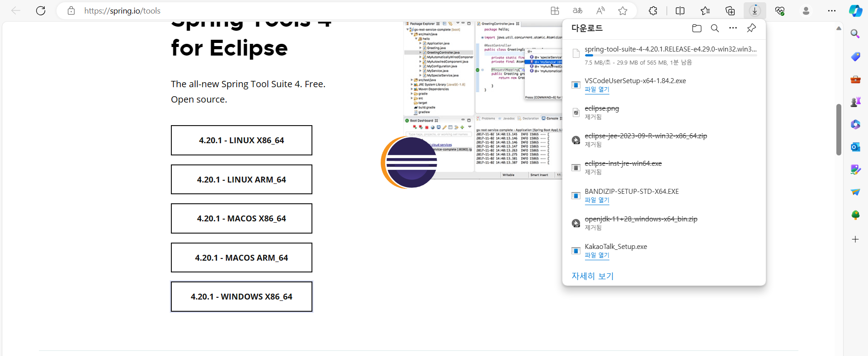Select the spring-tool-suite download in progress
Viewport: 868px width, 356px height.
664,56
